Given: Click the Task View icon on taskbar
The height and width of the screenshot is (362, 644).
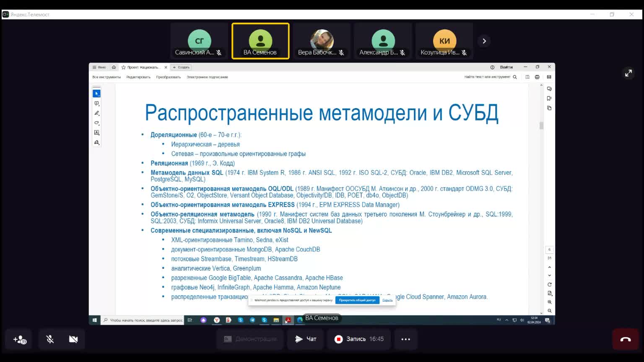Looking at the screenshot, I should 190,320.
